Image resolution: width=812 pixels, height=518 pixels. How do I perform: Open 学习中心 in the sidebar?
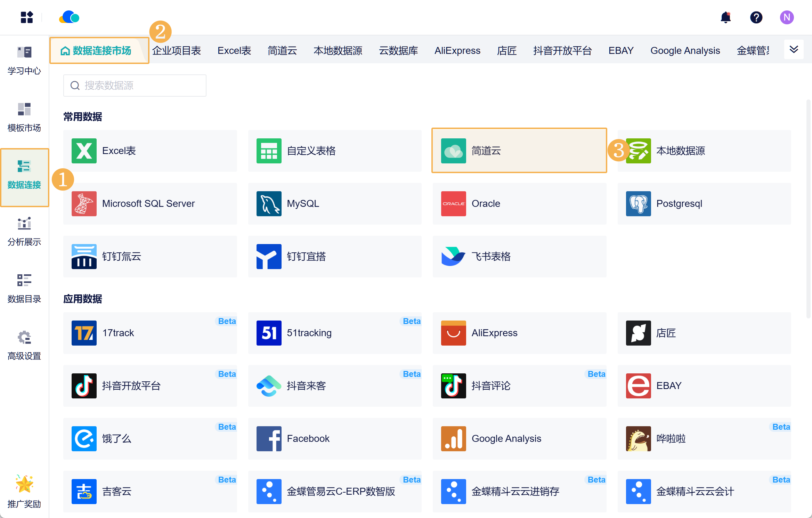(24, 60)
